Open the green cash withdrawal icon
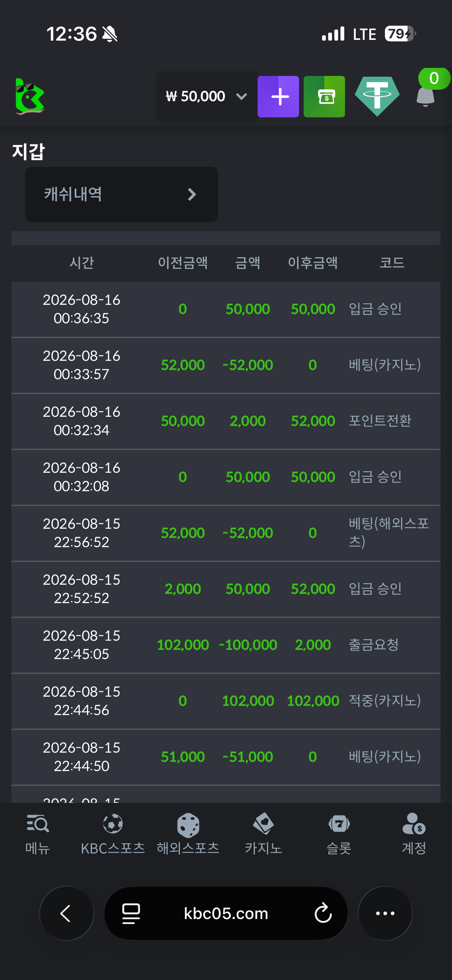The width and height of the screenshot is (452, 980). [x=324, y=97]
